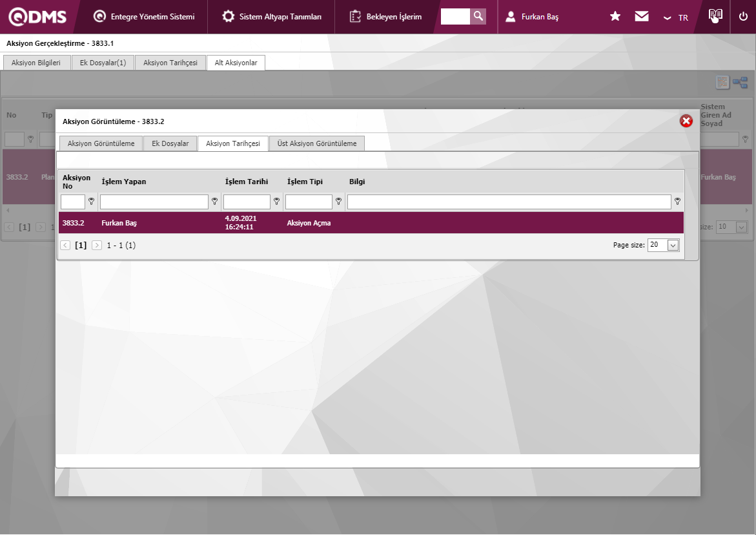The height and width of the screenshot is (535, 756).
Task: Open Bilgi filter funnel icon
Action: pyautogui.click(x=677, y=201)
